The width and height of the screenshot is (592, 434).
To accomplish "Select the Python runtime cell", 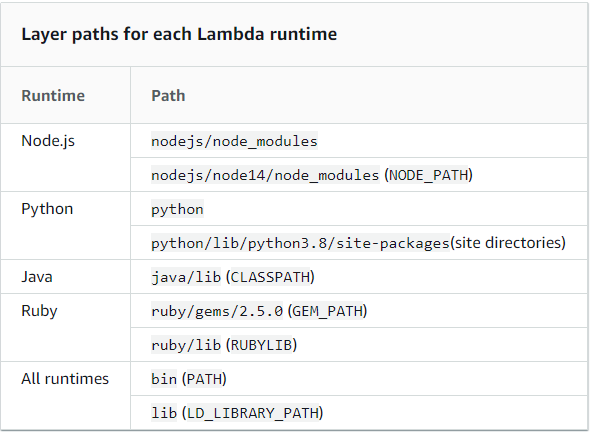I will coord(47,209).
